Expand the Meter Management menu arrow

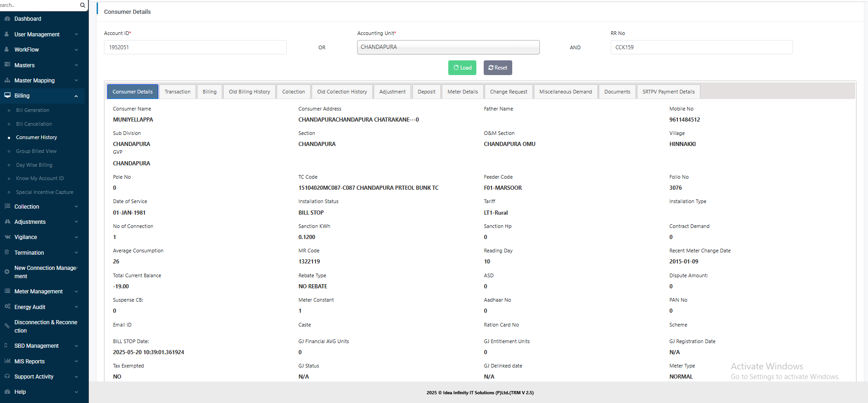pos(76,292)
